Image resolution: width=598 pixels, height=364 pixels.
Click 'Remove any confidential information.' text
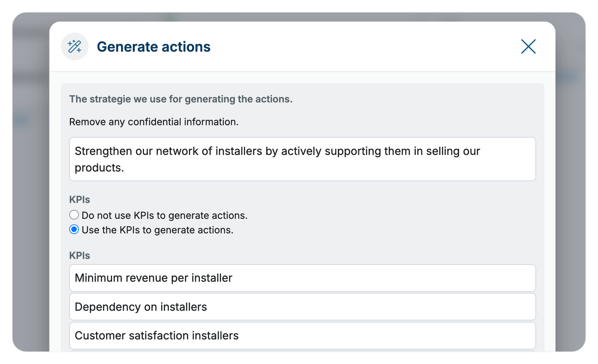[154, 122]
